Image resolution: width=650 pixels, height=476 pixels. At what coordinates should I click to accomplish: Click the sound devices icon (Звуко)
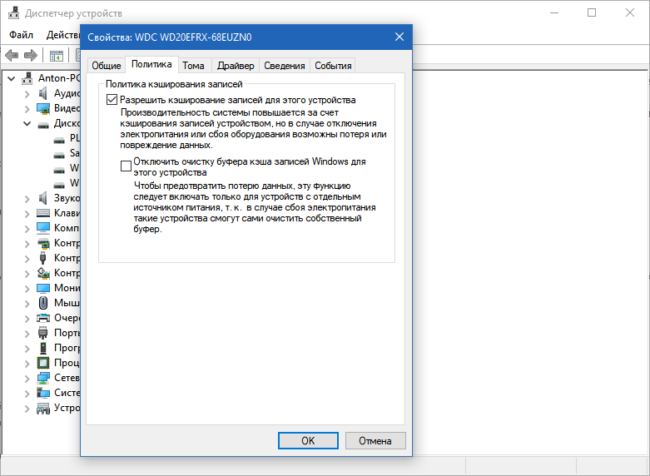coord(43,198)
